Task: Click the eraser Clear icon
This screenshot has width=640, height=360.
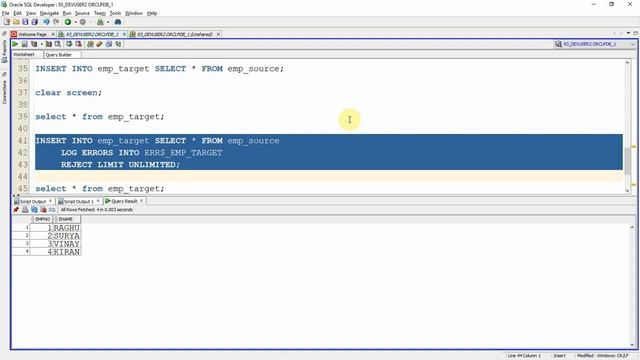Action: (x=99, y=44)
